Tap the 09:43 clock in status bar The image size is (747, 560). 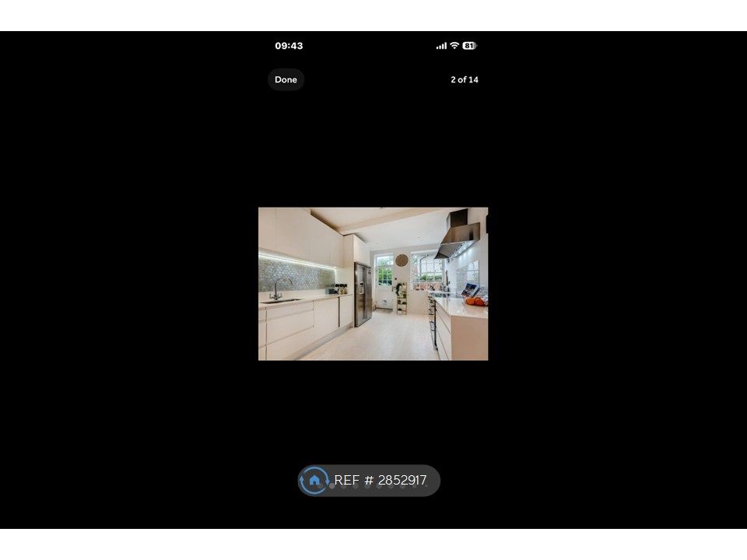point(289,46)
